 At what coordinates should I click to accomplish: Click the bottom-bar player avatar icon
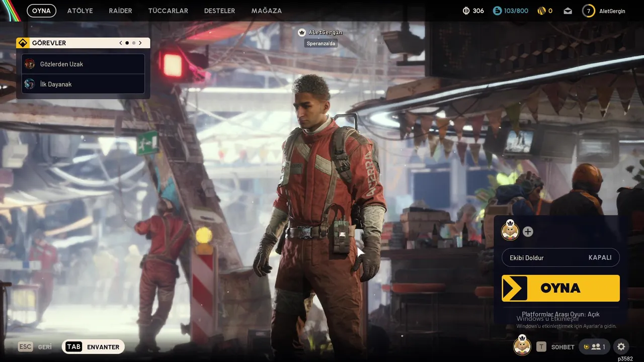coord(522,346)
